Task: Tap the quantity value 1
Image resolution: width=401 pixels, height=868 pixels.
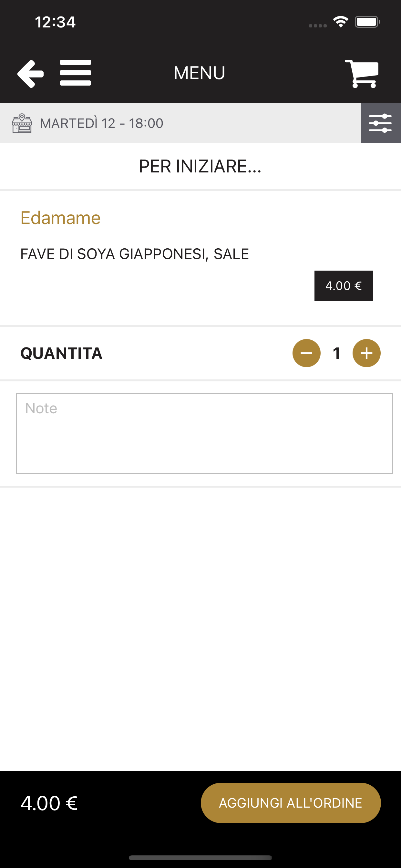Action: (336, 353)
